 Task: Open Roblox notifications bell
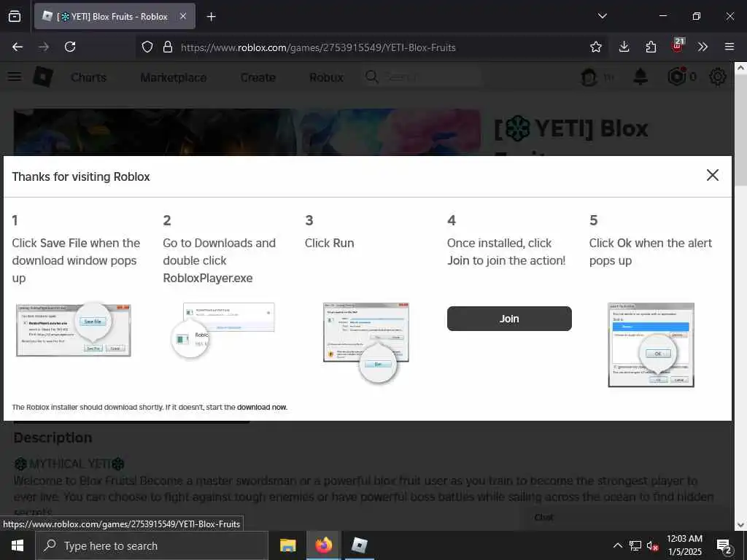tap(640, 76)
